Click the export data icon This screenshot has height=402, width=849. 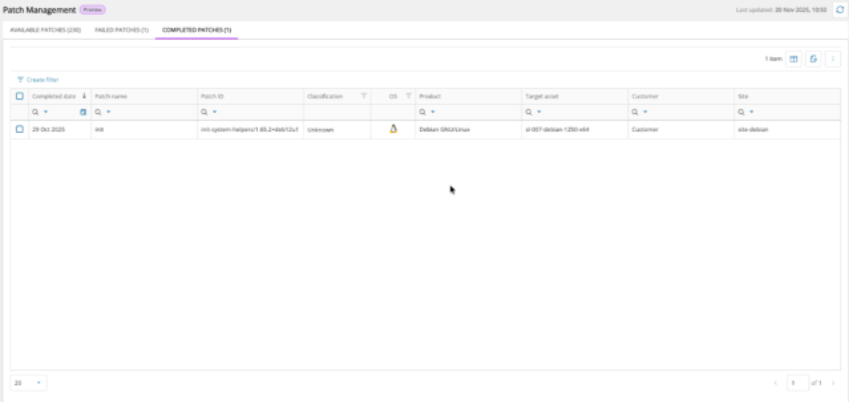pos(813,59)
